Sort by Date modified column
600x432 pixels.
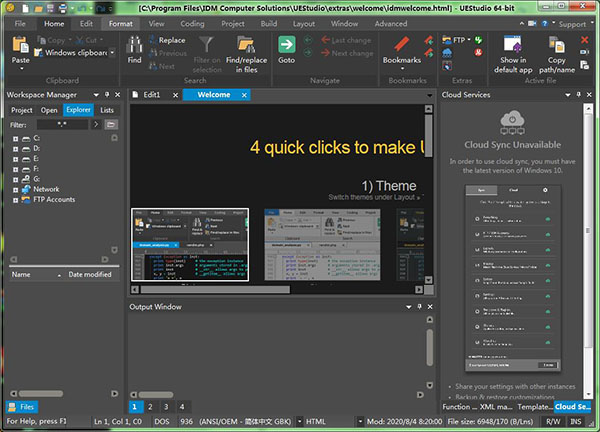click(x=90, y=274)
